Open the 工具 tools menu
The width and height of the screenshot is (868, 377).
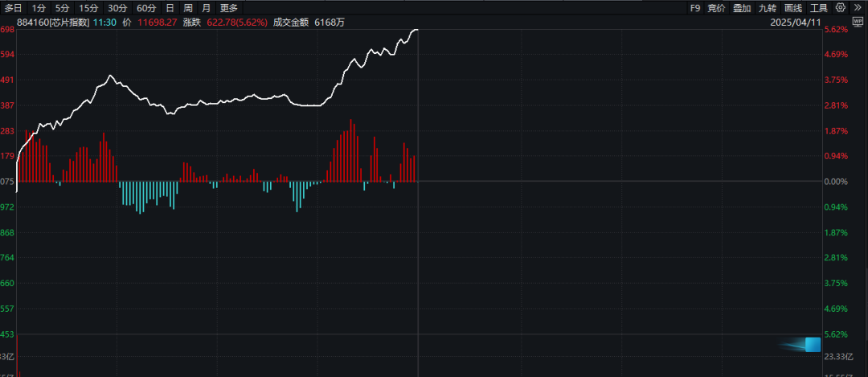[x=819, y=8]
